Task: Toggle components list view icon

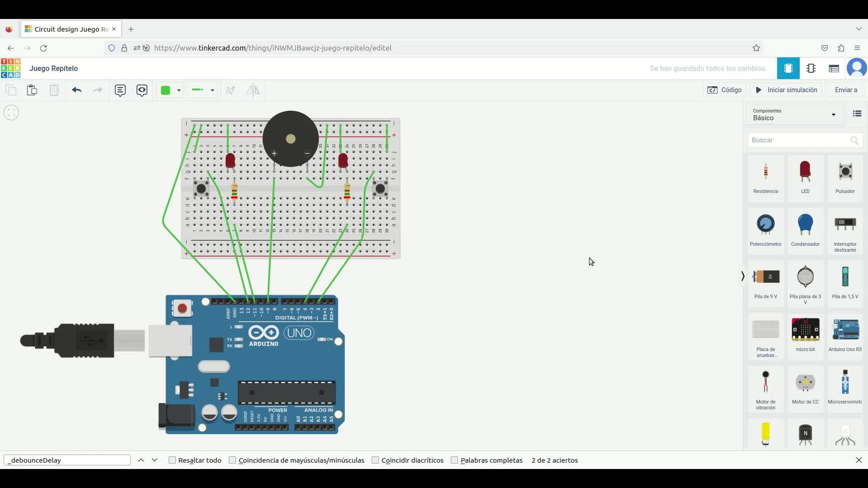Action: 857,114
